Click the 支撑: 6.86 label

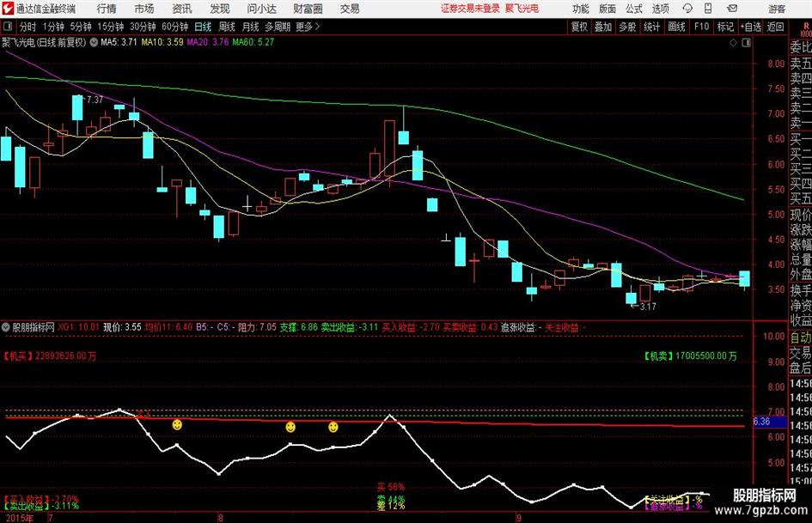(299, 327)
